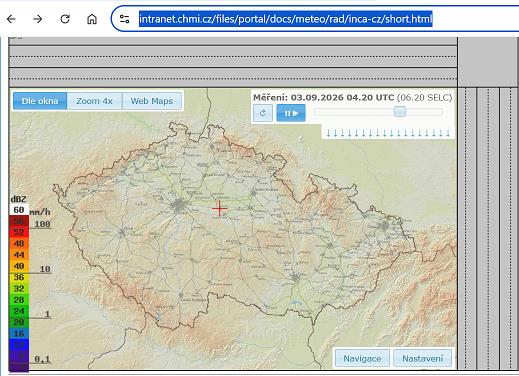This screenshot has width=519, height=376.
Task: Click the white 60 dBZ legend swatch
Action: coord(19,210)
